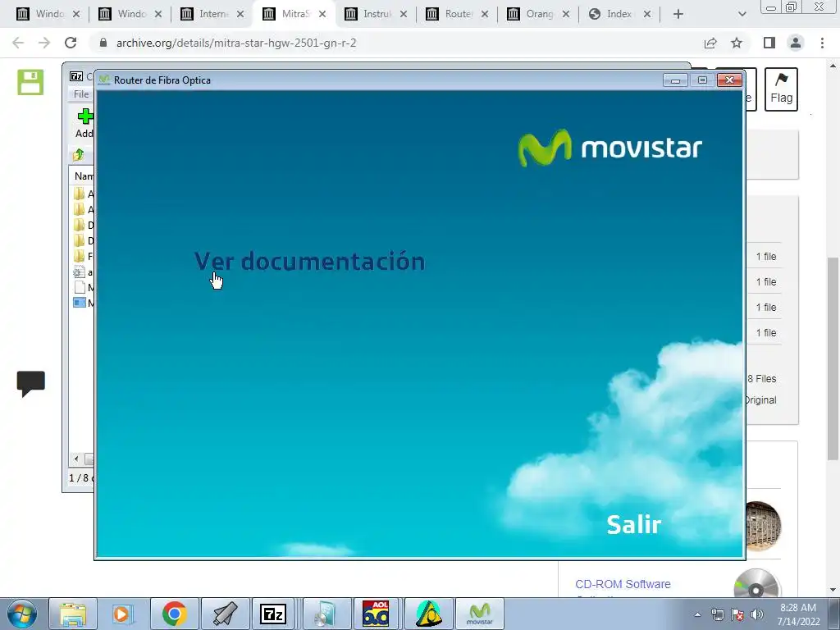The height and width of the screenshot is (630, 840).
Task: Click the Movistar taskbar icon
Action: pos(479,614)
